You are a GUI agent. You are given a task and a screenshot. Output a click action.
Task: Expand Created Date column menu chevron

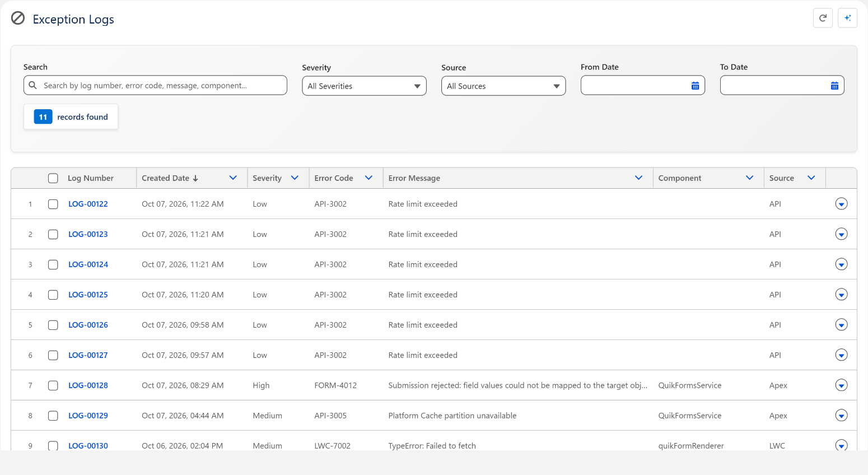233,178
